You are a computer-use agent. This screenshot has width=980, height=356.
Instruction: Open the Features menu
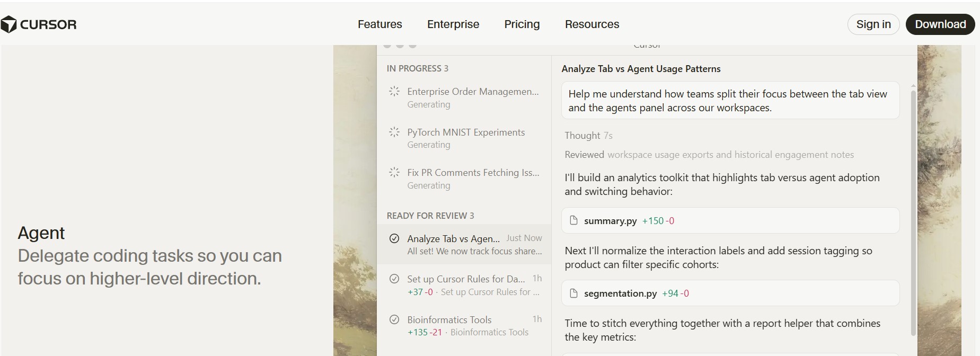click(379, 24)
